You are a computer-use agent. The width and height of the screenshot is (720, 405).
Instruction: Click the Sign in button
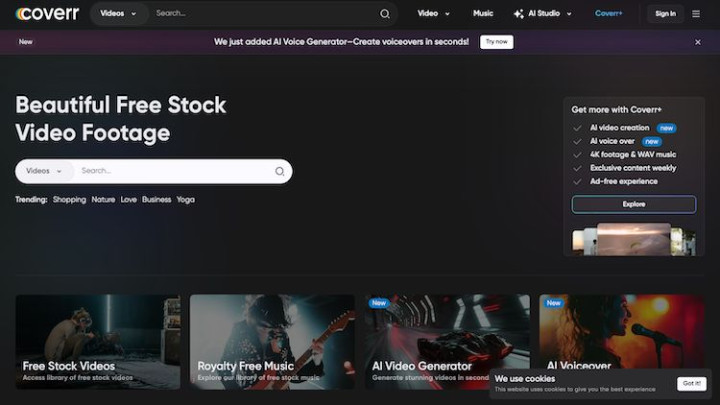665,14
